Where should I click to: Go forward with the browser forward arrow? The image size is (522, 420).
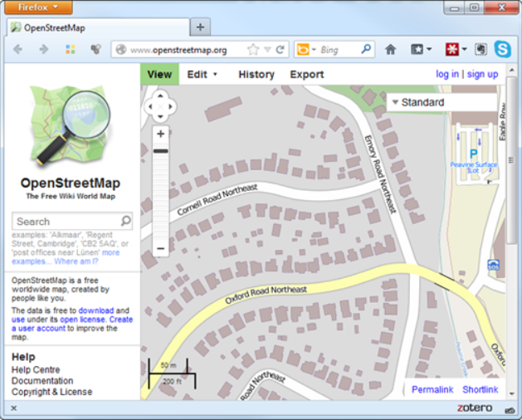[44, 50]
